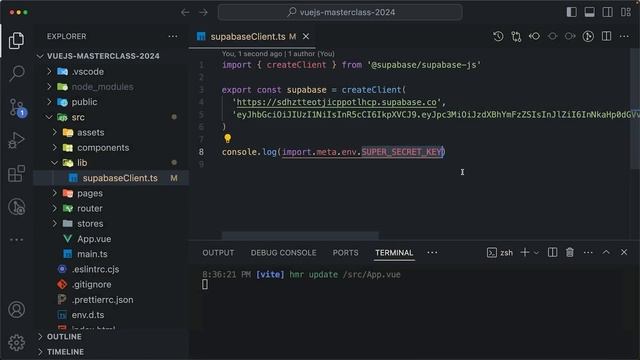Viewport: 640px width, 360px height.
Task: Toggle the secondary sidebar layout icon
Action: pos(607,12)
